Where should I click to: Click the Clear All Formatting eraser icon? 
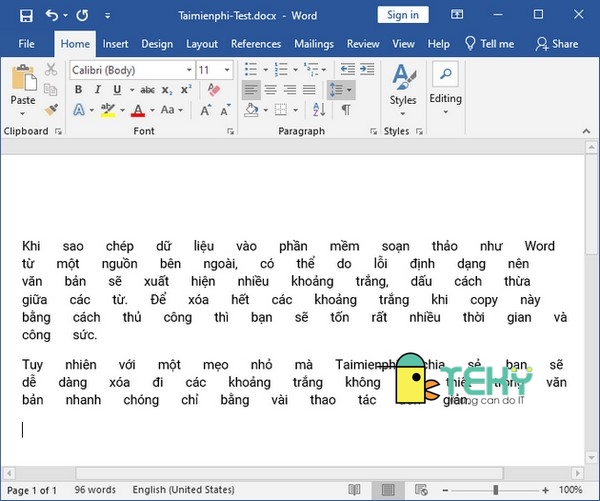(214, 90)
